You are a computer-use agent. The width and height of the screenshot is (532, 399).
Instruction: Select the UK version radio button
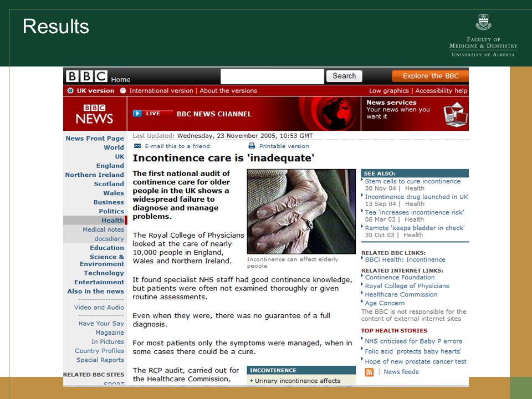(70, 90)
